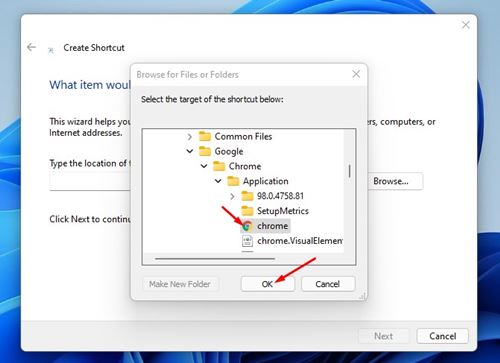Select the Google folder label
This screenshot has width=500, height=363.
229,151
